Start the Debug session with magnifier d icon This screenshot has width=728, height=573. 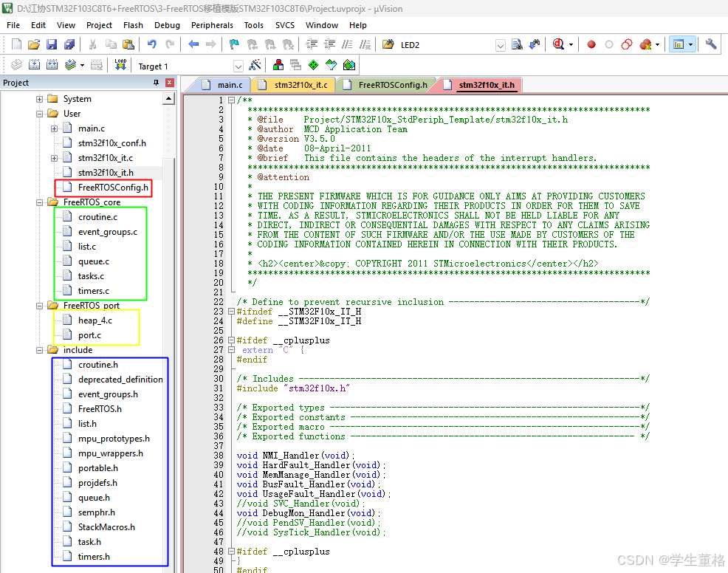click(x=558, y=44)
